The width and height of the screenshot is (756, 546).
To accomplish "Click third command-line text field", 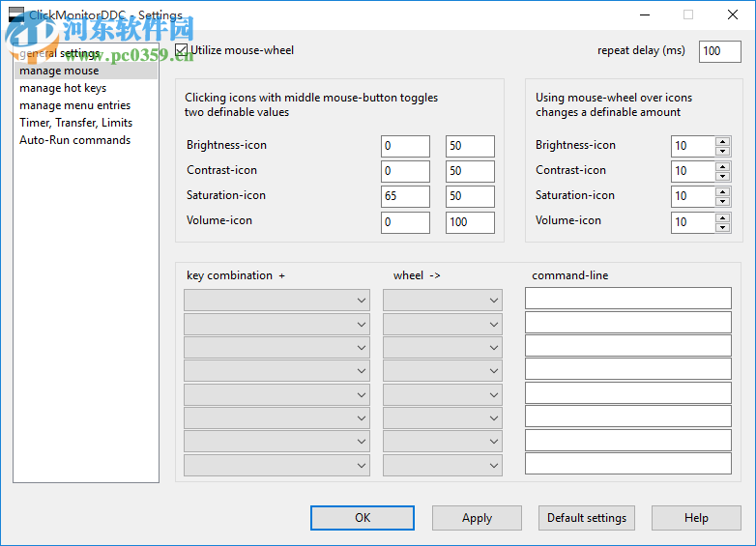I will (x=628, y=346).
